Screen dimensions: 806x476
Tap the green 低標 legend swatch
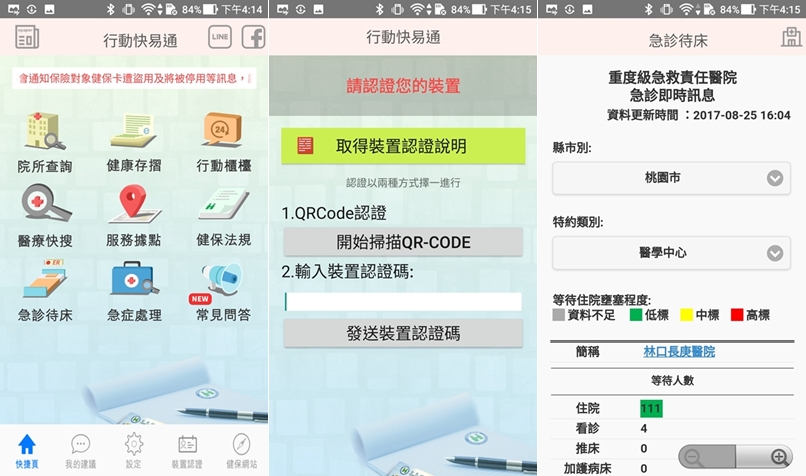pyautogui.click(x=636, y=315)
